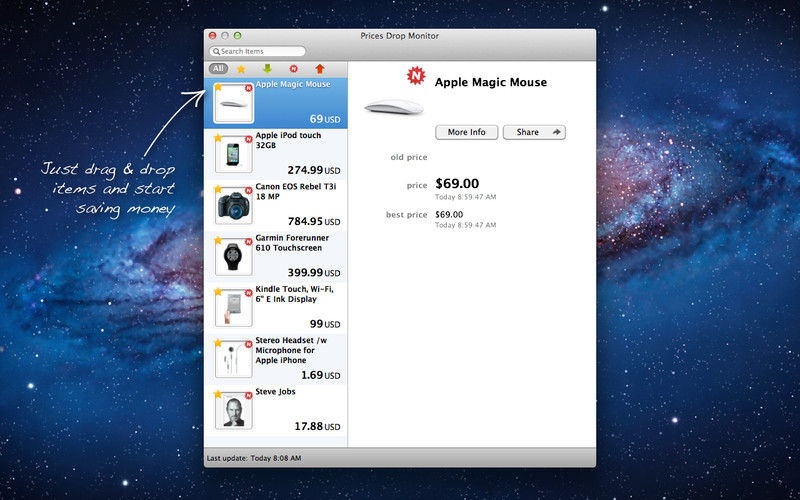
Task: Select Garmin Forerunner 610 Touchscreen item
Action: (276, 257)
